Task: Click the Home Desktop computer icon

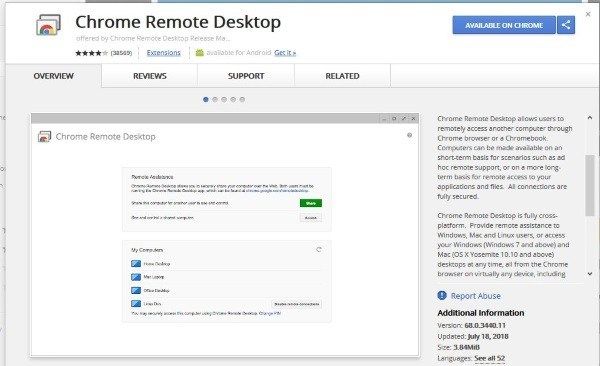Action: coord(136,263)
